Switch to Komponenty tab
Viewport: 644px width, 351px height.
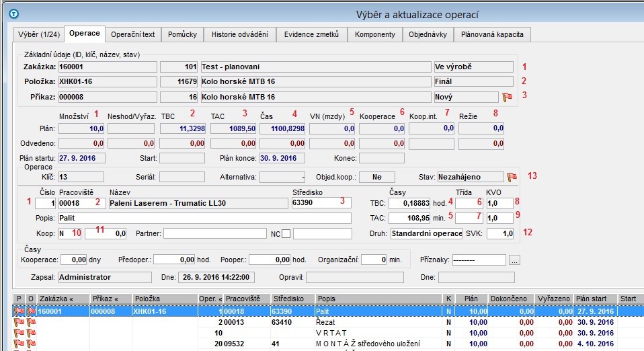point(375,34)
